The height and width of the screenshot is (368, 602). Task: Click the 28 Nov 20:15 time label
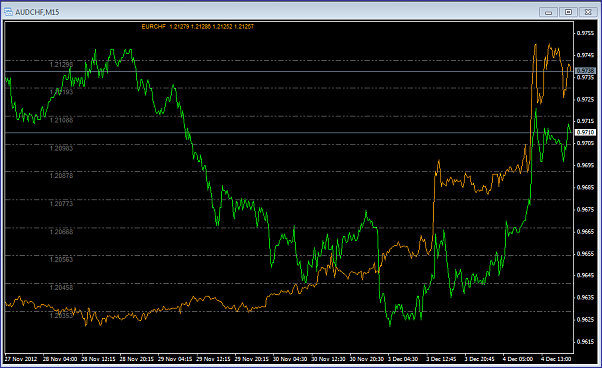tap(137, 359)
